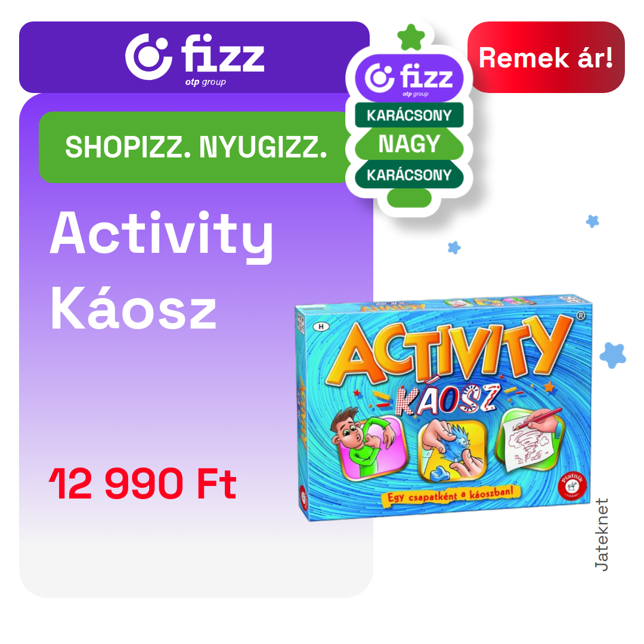Click the NAGY label on tree sticker
The height and width of the screenshot is (644, 644).
(409, 144)
